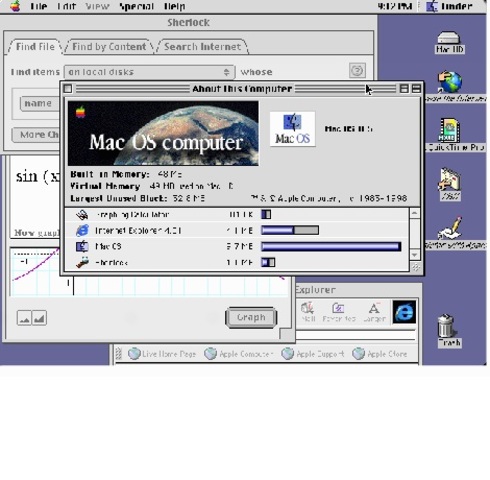Click scroll down arrow in About This Computer
490x480 pixels.
[415, 255]
